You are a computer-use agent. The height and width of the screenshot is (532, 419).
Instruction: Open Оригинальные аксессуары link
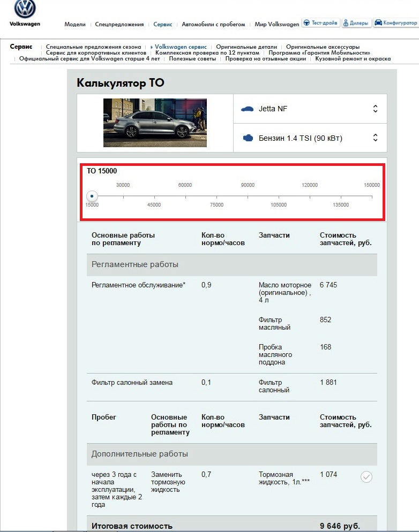(x=323, y=47)
